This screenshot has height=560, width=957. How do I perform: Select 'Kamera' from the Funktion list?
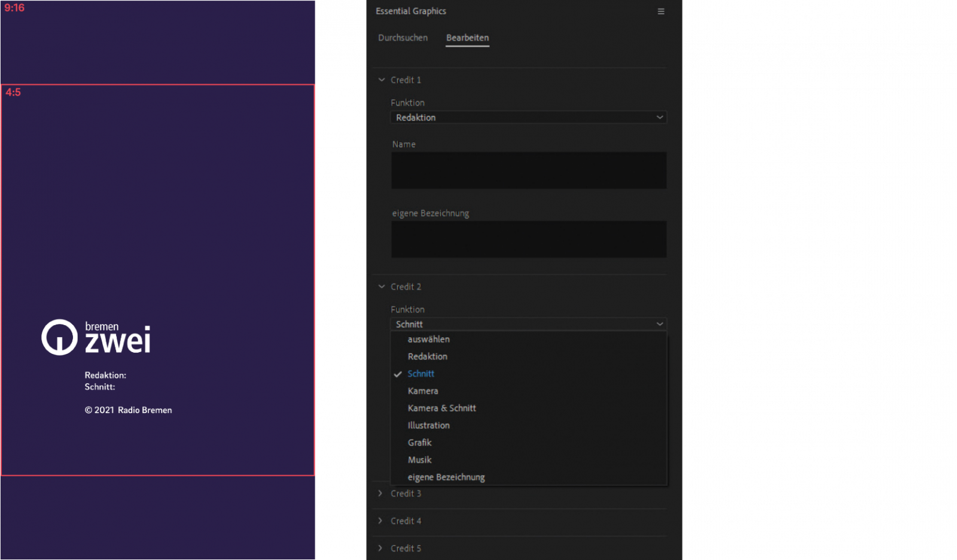[423, 391]
